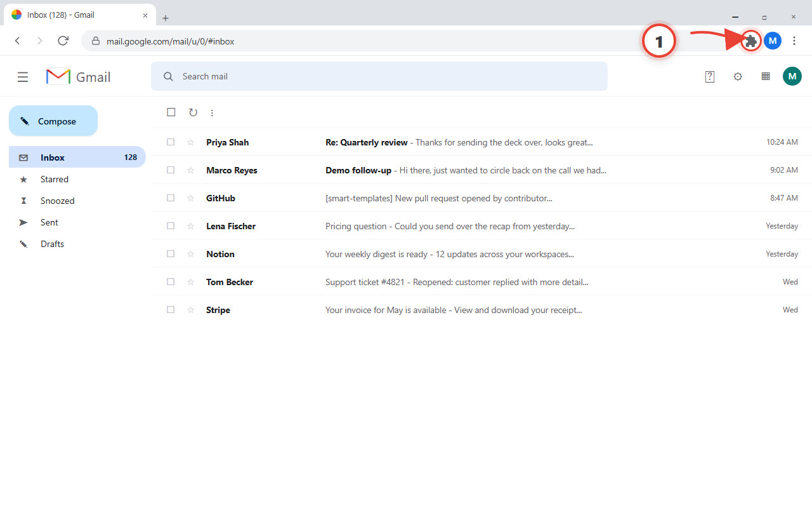This screenshot has width=812, height=508.
Task: Click the browser forward arrow
Action: tap(39, 41)
